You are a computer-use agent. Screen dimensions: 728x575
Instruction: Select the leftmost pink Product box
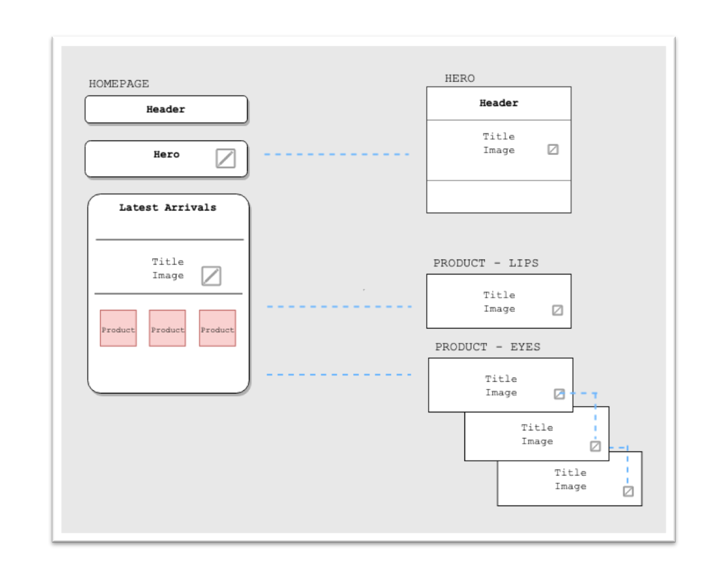pos(118,329)
